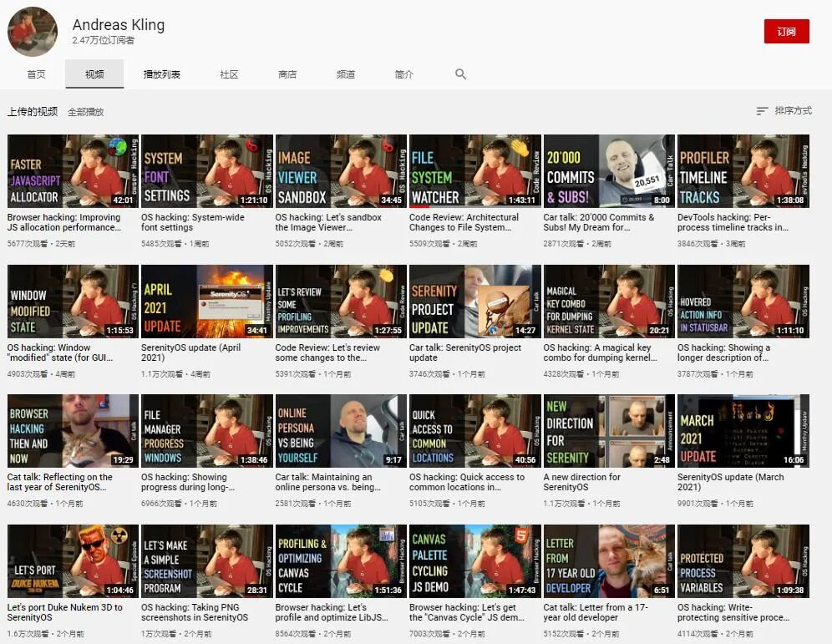Open the Playlists tab

click(162, 74)
